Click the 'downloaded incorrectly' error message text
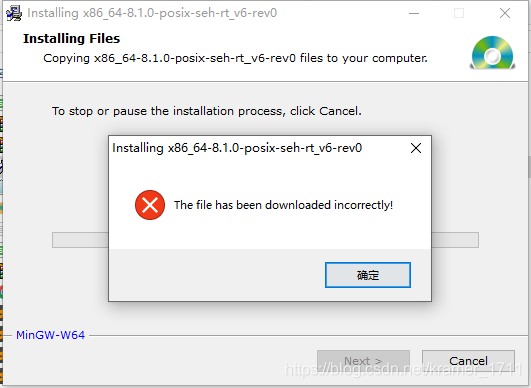Image resolution: width=531 pixels, height=388 pixels. 283,205
